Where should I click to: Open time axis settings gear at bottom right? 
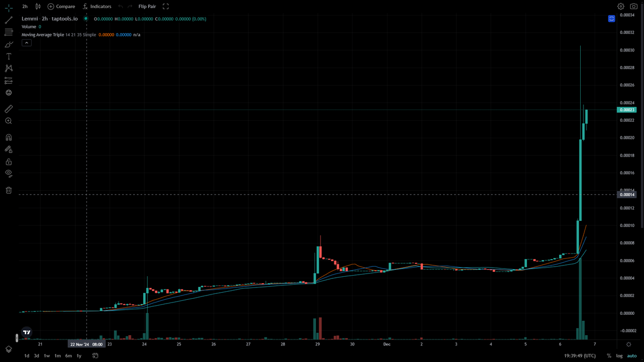[x=628, y=344]
